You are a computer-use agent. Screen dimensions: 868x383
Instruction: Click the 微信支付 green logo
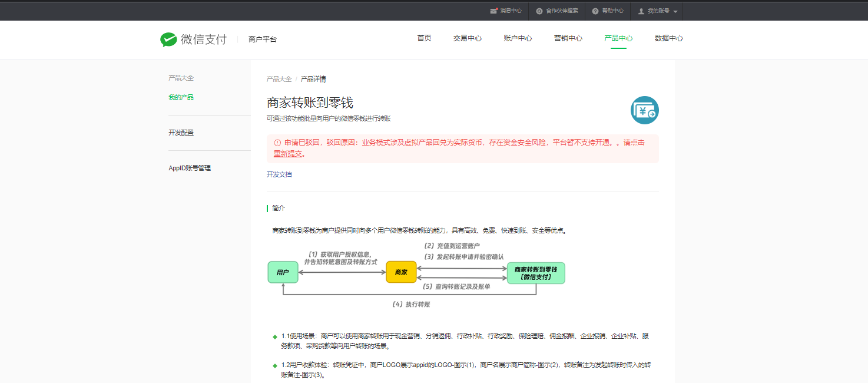tap(168, 39)
